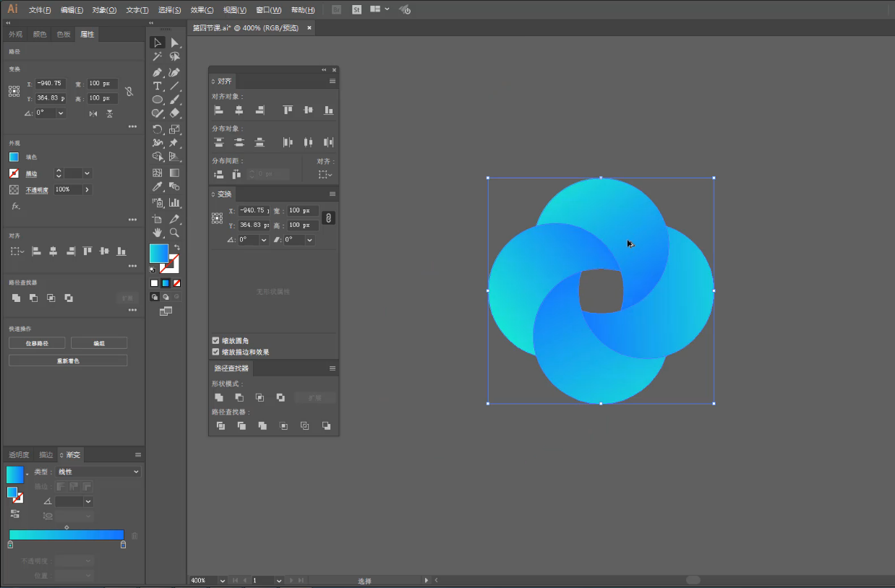Open the 400% zoom level dropdown
Viewport: 895px width, 588px height.
pyautogui.click(x=222, y=580)
